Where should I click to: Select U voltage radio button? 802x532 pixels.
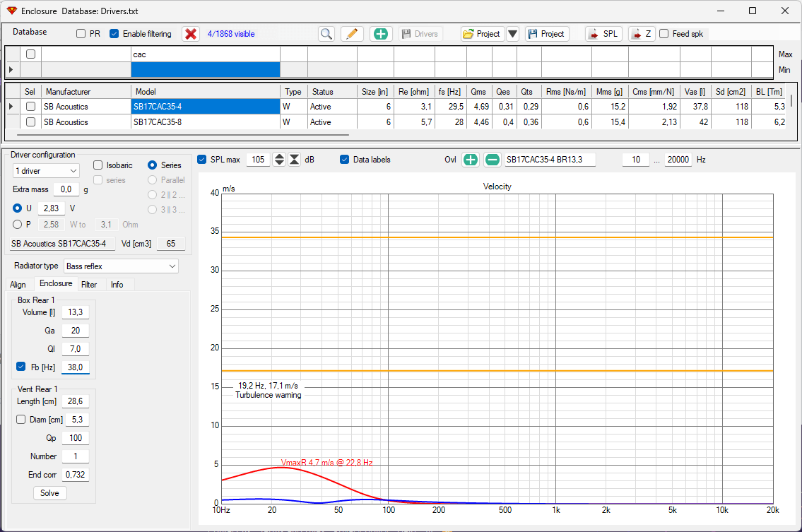pyautogui.click(x=18, y=208)
